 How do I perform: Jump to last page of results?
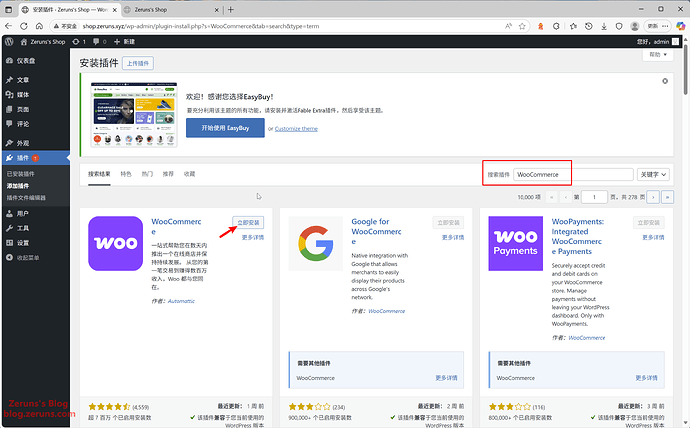tap(668, 197)
